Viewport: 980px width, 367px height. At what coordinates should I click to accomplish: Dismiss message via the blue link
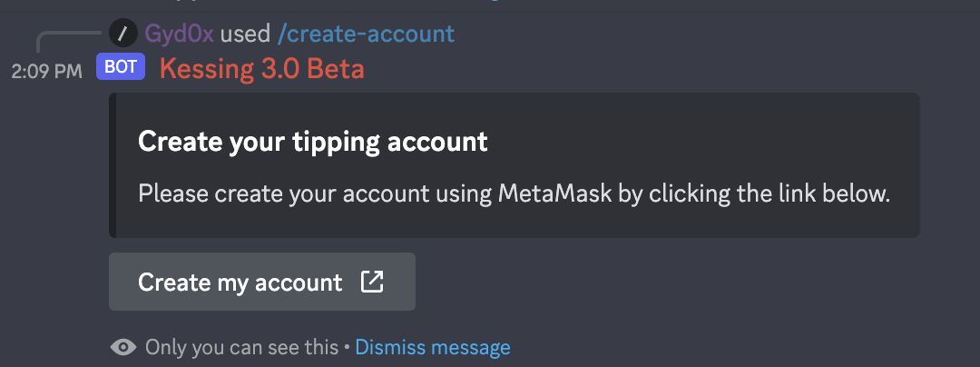click(432, 347)
